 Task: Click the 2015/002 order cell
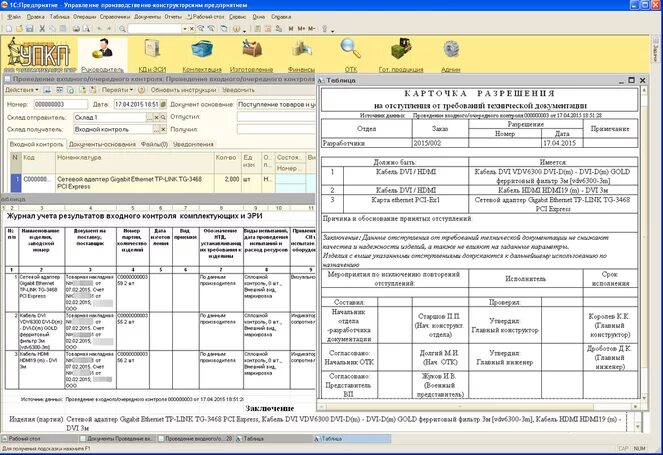pos(440,143)
